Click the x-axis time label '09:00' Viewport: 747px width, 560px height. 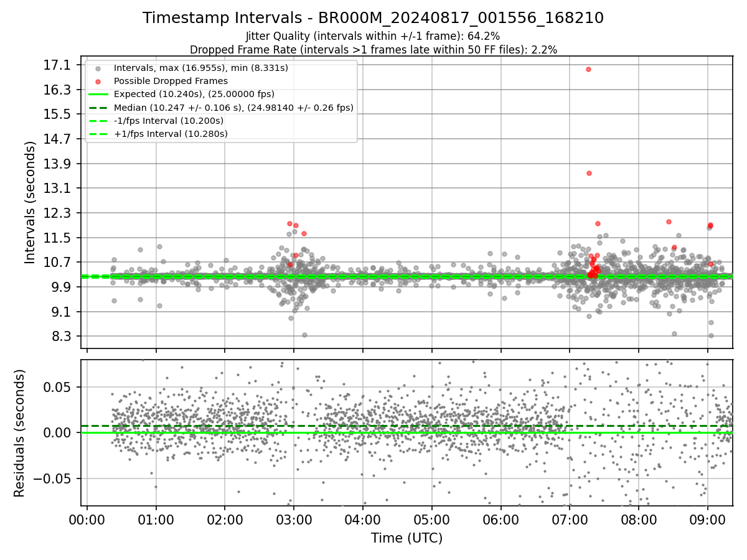pos(707,520)
